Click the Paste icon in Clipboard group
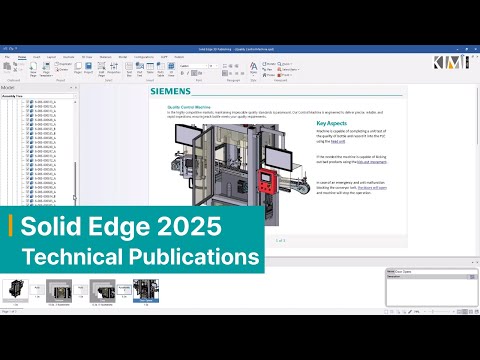The width and height of the screenshot is (480, 360). click(x=7, y=68)
